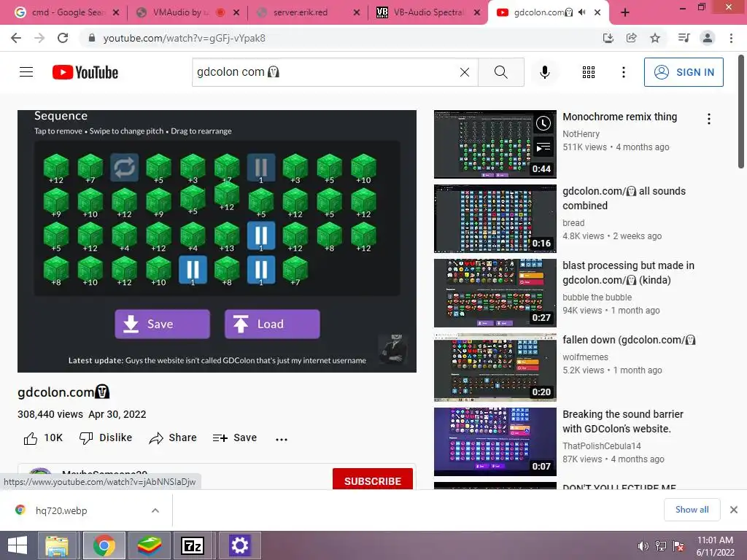This screenshot has height=560, width=747.
Task: Open the Chrome profile avatar
Action: click(x=708, y=38)
